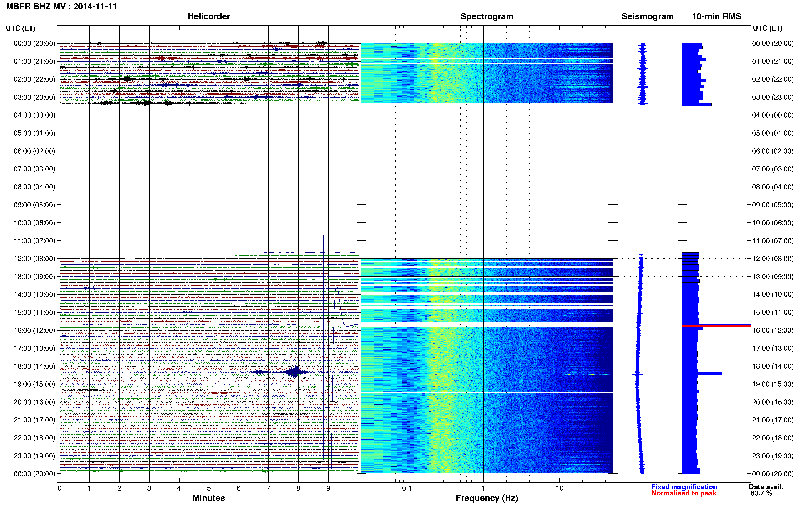Screen dimensions: 812x508
Task: Click 06:00 (02:00) on the helicorder axis
Action: click(34, 151)
